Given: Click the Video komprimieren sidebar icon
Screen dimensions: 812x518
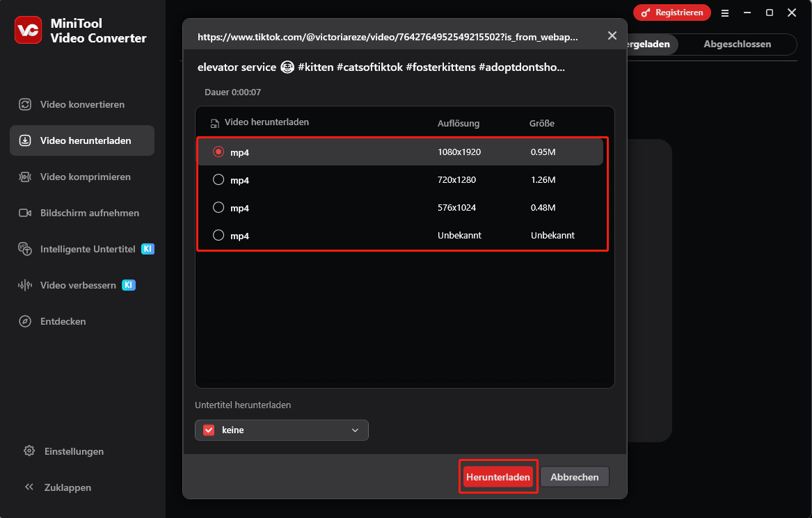Looking at the screenshot, I should coord(25,177).
